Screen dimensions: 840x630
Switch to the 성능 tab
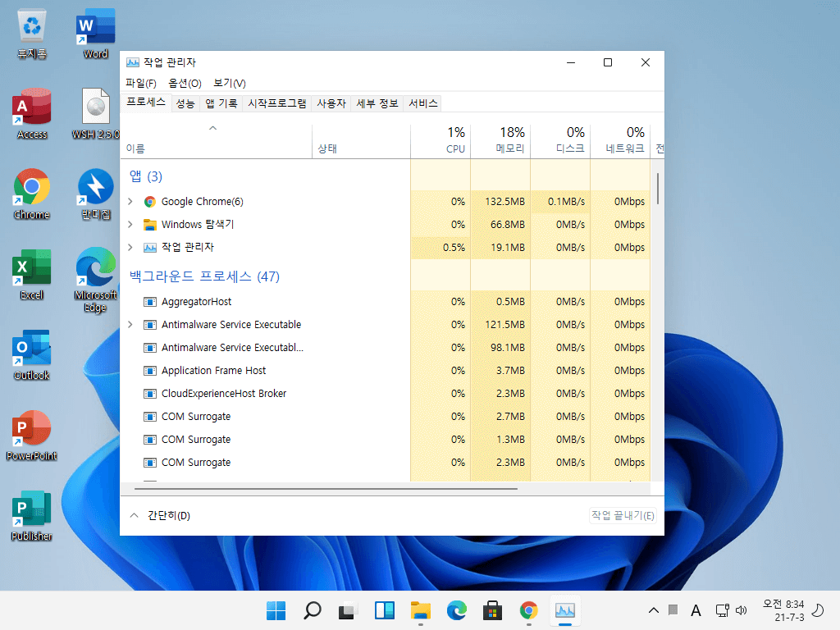185,103
